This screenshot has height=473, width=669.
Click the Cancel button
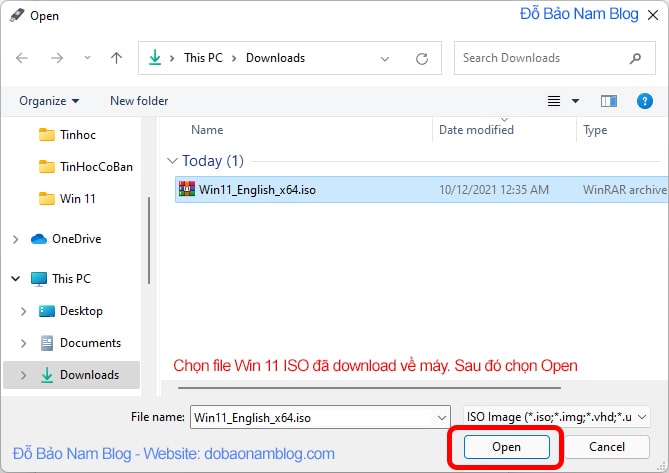tap(606, 447)
